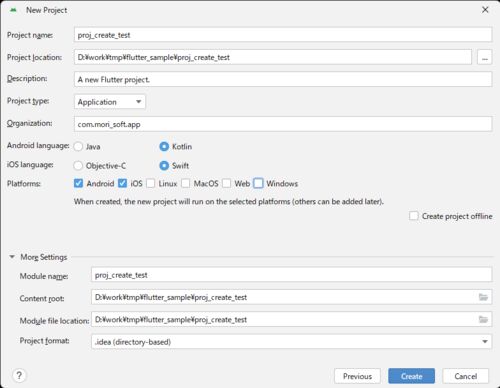The height and width of the screenshot is (388, 500).
Task: Open the Project format dropdown
Action: pos(291,342)
